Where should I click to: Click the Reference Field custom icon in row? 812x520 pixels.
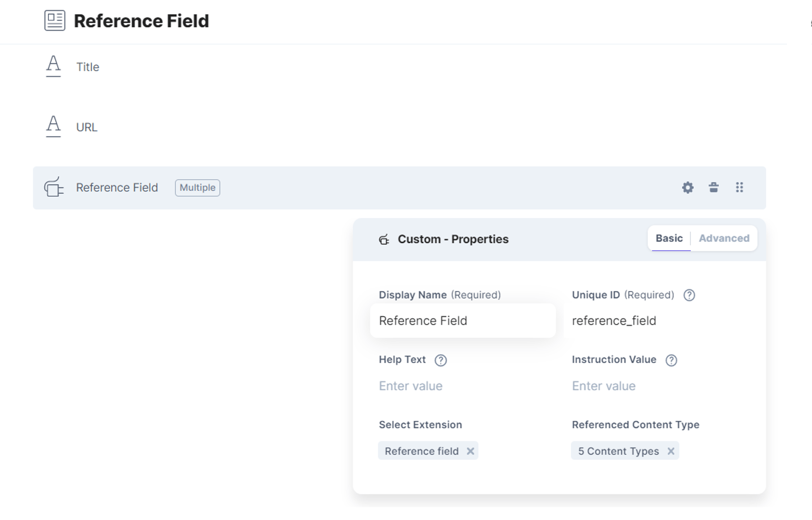coord(54,187)
